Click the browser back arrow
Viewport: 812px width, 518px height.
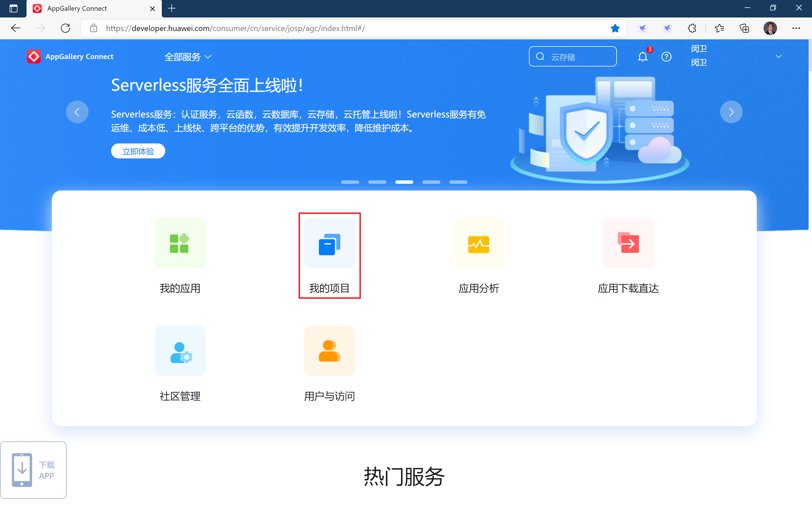pos(16,28)
